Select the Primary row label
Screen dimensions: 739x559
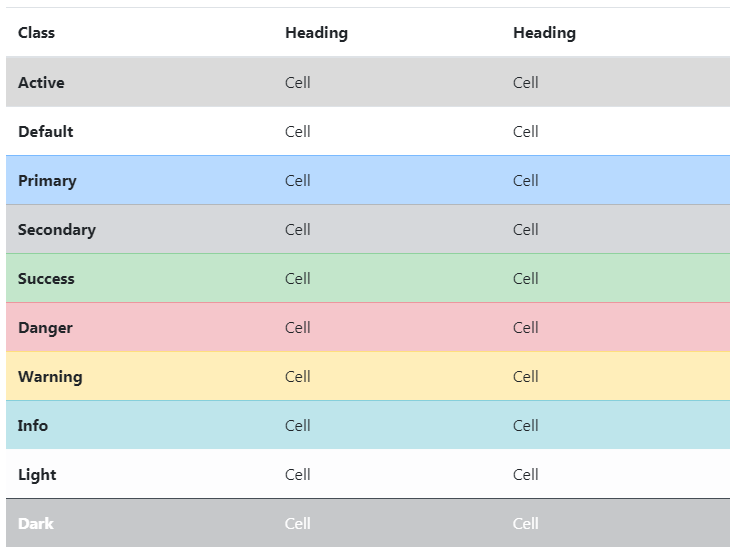(47, 181)
